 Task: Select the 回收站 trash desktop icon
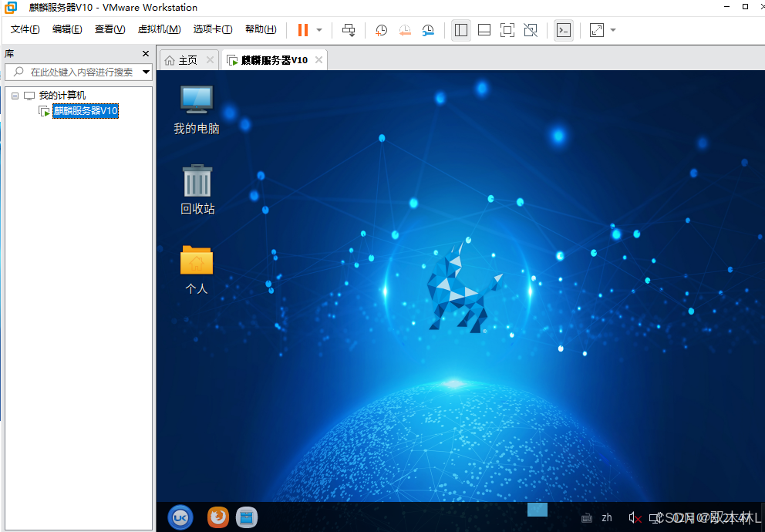(x=197, y=190)
